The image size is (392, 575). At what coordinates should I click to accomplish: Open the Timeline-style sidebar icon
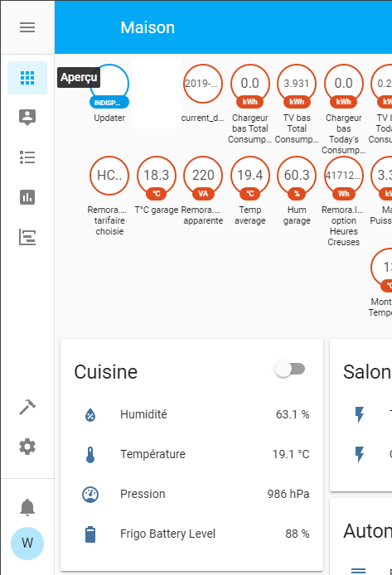click(x=27, y=237)
